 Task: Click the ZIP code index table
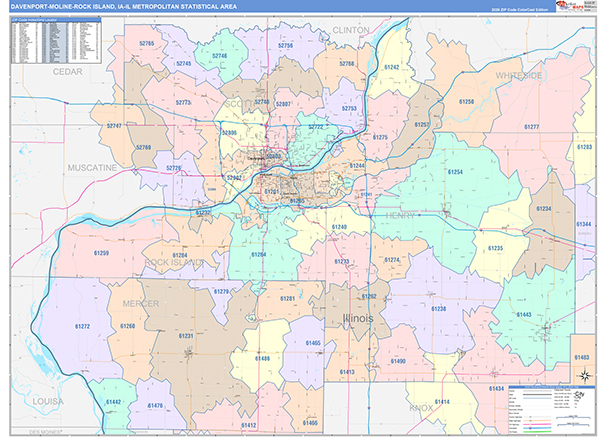pos(56,41)
